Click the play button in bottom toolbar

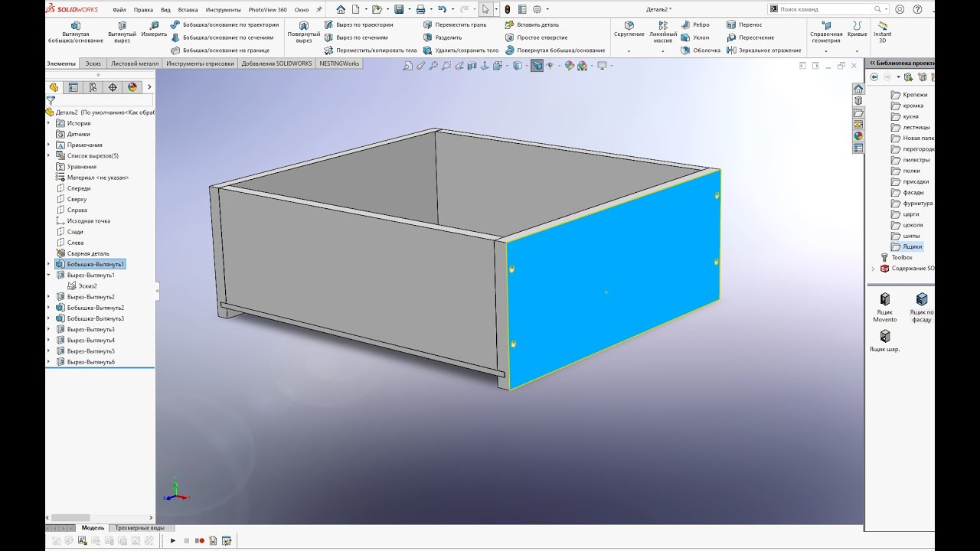[173, 541]
